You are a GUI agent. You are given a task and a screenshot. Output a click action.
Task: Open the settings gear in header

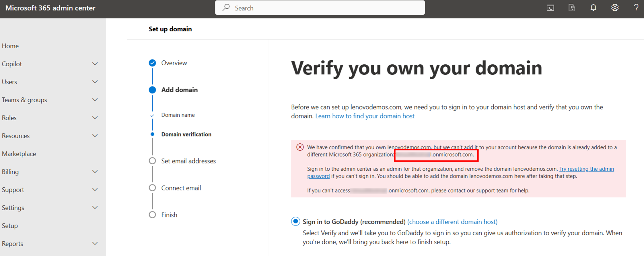pyautogui.click(x=615, y=8)
